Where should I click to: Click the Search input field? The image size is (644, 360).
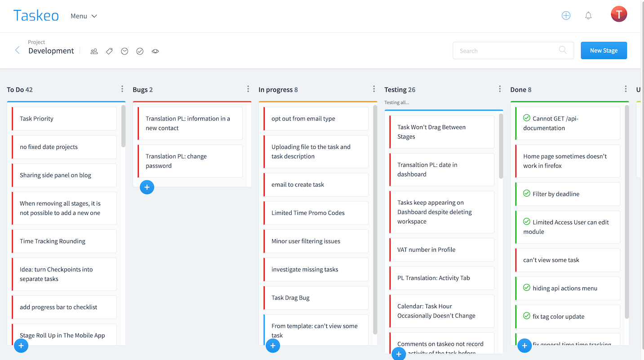(x=508, y=51)
